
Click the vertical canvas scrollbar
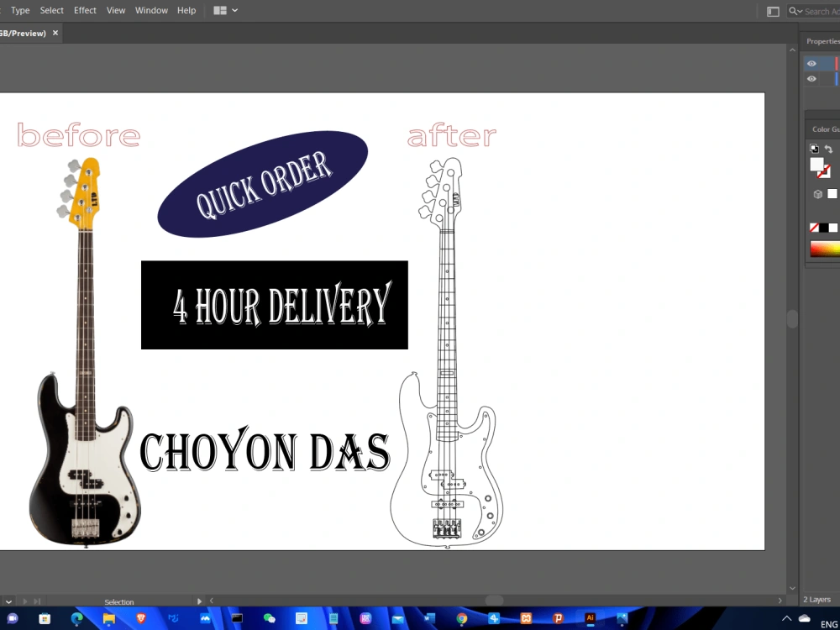coord(792,319)
